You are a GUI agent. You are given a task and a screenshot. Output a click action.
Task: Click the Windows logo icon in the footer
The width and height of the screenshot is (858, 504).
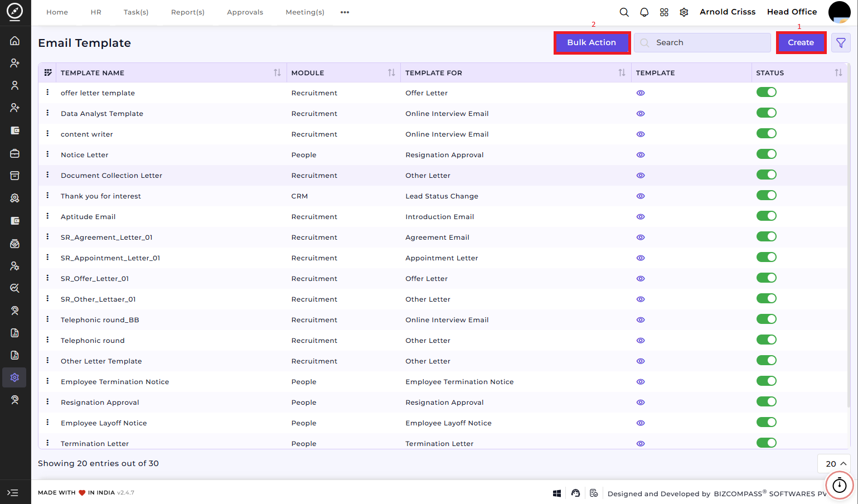pos(557,493)
